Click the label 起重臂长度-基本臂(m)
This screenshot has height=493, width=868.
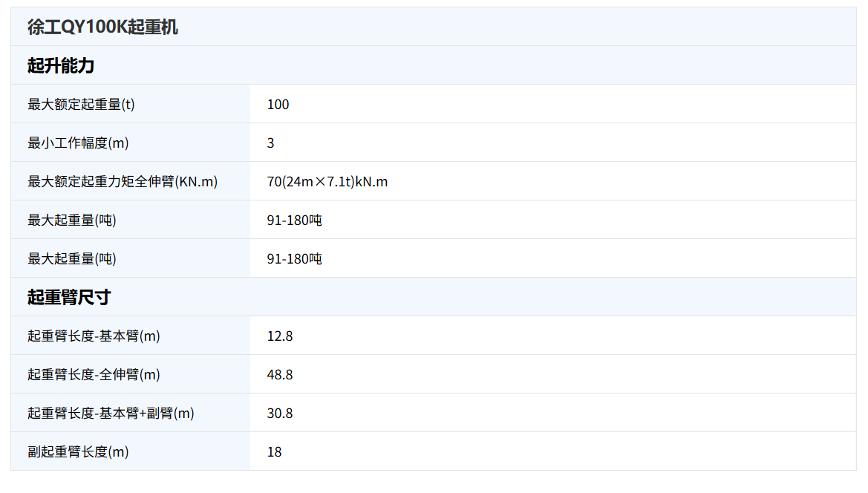(x=94, y=336)
